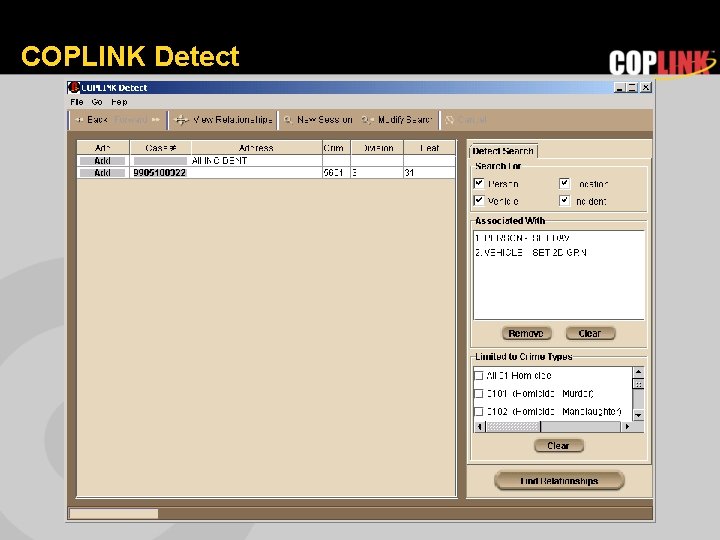The image size is (720, 540).
Task: Click the Address column header
Action: 256,148
